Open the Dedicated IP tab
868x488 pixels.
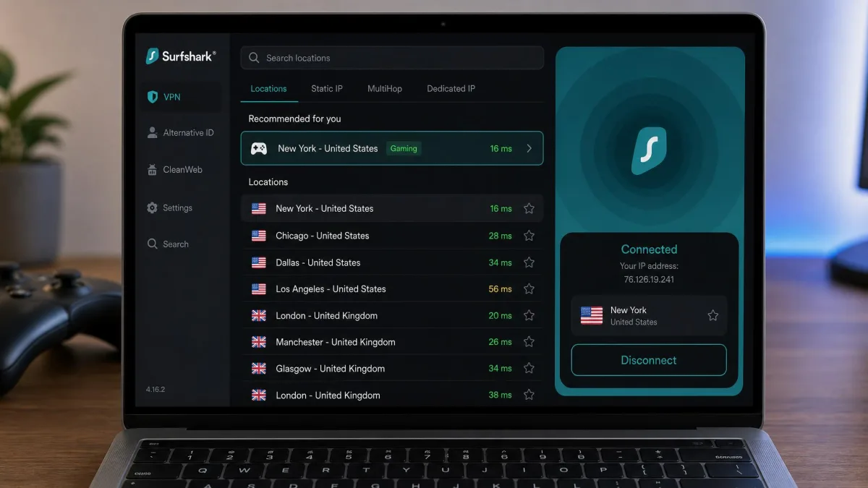[451, 89]
